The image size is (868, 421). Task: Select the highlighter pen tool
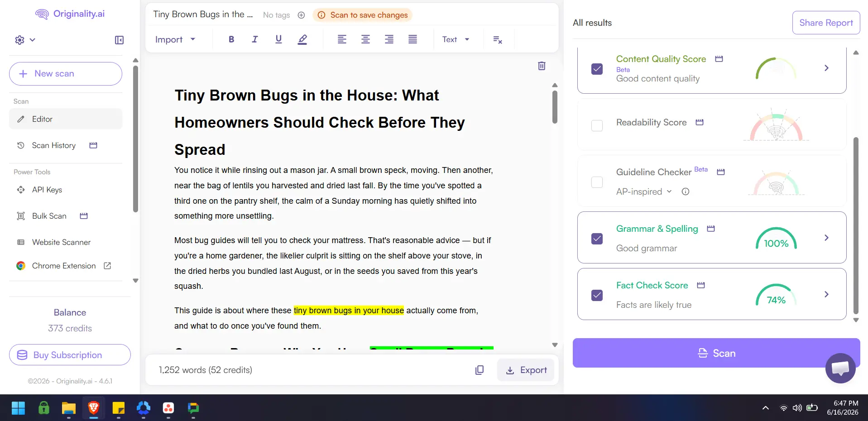pyautogui.click(x=302, y=39)
